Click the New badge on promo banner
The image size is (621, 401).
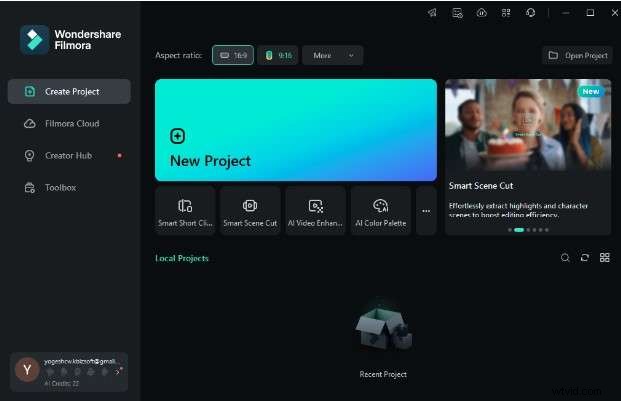click(591, 91)
